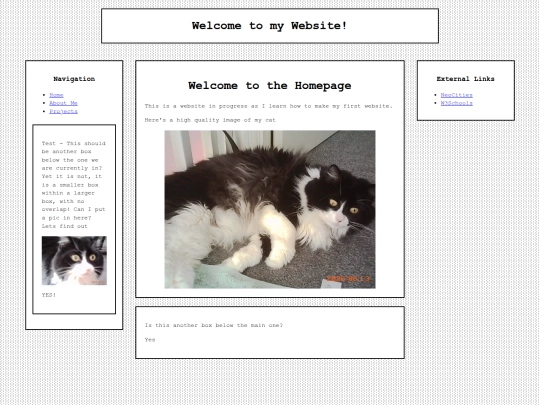Click the 'Welcome to the Homepage' heading
The width and height of the screenshot is (540, 405).
270,86
